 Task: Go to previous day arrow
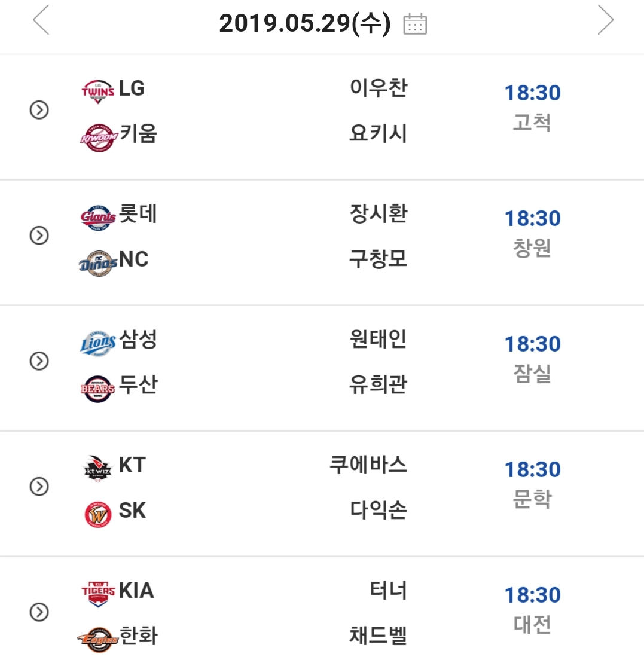click(41, 21)
